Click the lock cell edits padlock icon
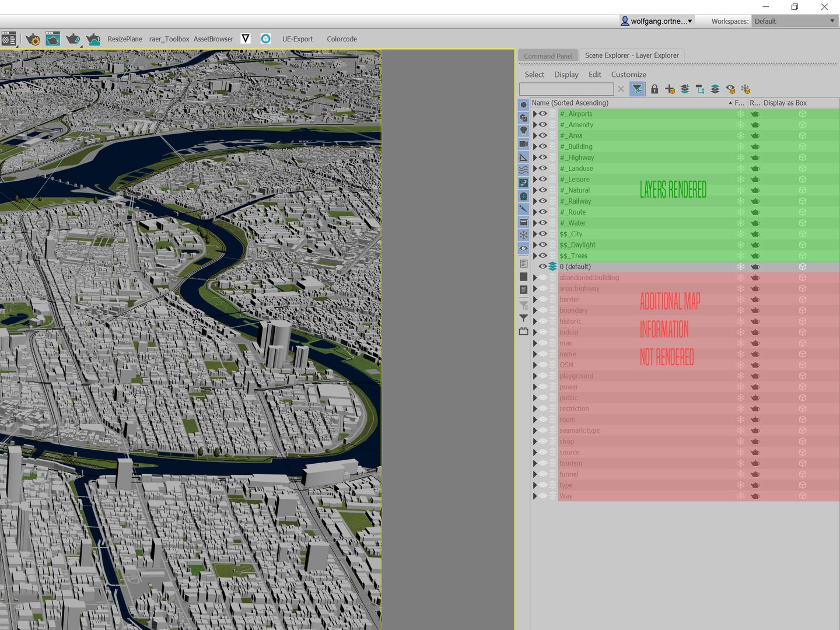This screenshot has height=630, width=840. pos(654,89)
